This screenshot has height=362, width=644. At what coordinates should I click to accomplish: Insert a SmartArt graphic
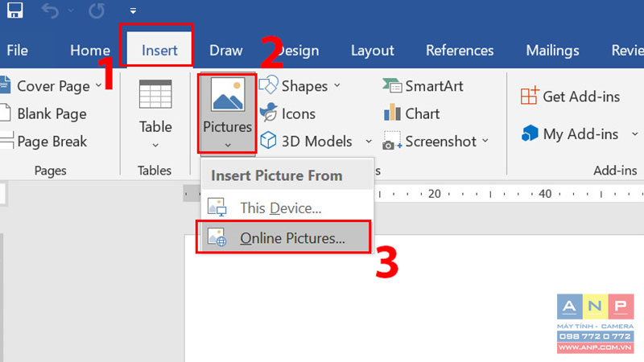(x=423, y=86)
